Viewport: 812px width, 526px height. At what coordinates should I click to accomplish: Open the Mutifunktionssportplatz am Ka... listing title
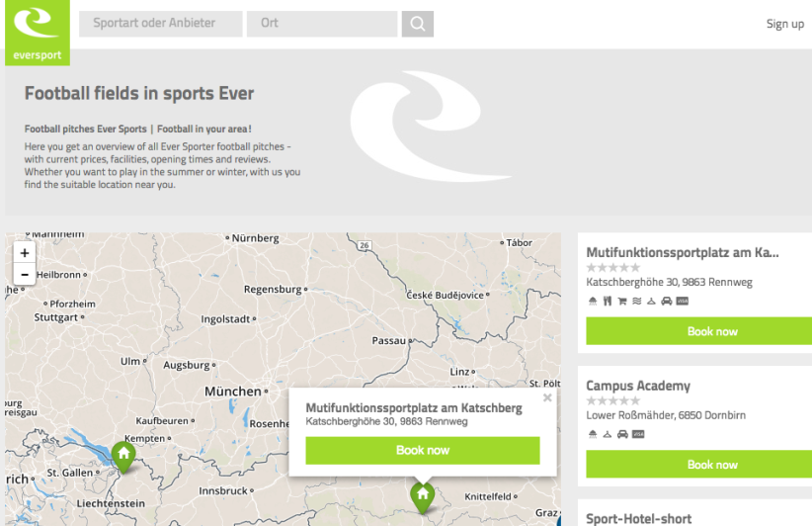(682, 252)
